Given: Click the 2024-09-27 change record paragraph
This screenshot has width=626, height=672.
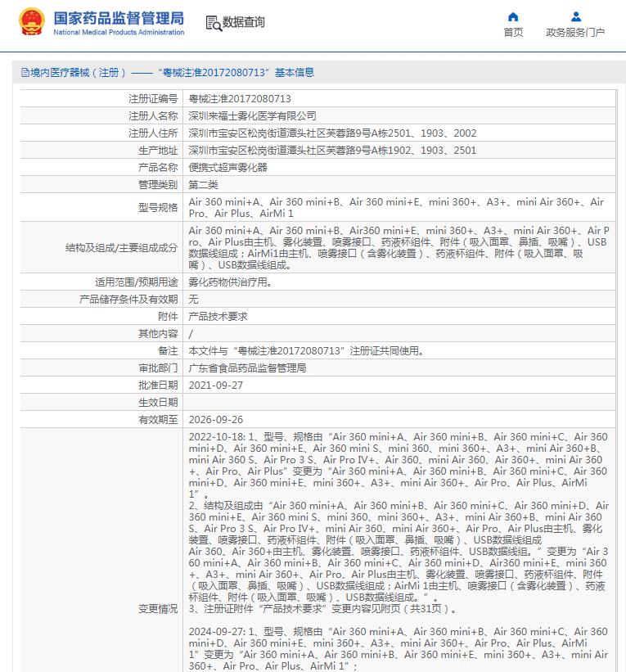Looking at the screenshot, I should point(399,648).
